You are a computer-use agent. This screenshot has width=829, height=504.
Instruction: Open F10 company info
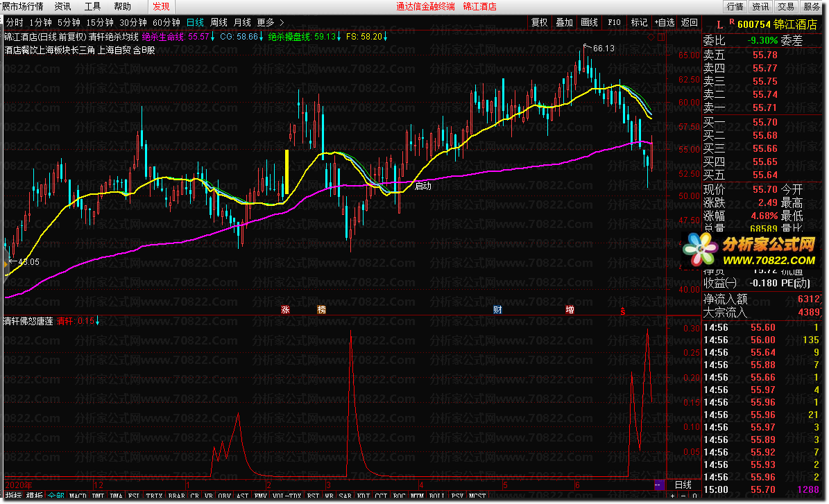point(615,22)
